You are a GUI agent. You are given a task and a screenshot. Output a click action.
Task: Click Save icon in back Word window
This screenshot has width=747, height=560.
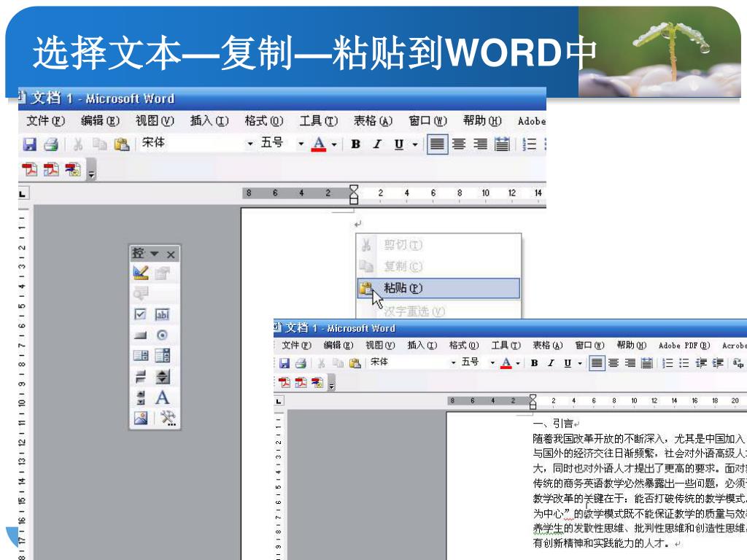click(29, 144)
